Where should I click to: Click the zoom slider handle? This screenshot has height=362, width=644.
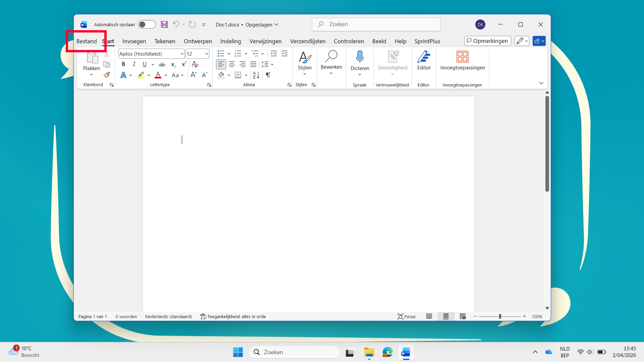pyautogui.click(x=500, y=316)
